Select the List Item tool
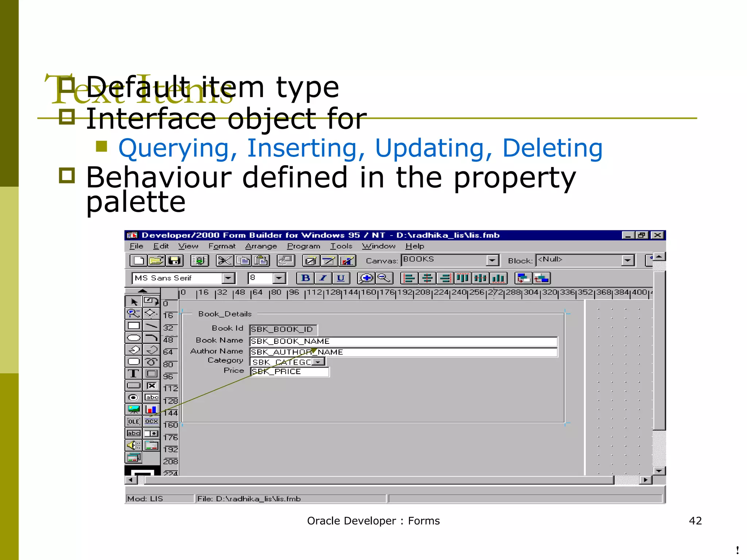Screen dimensions: 747x560 point(151,433)
